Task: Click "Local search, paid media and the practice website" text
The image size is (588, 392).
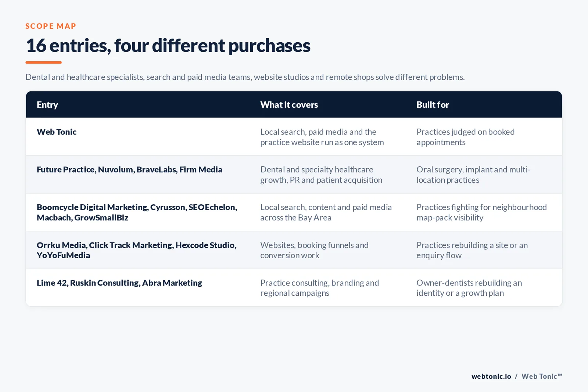Action: pyautogui.click(x=322, y=137)
